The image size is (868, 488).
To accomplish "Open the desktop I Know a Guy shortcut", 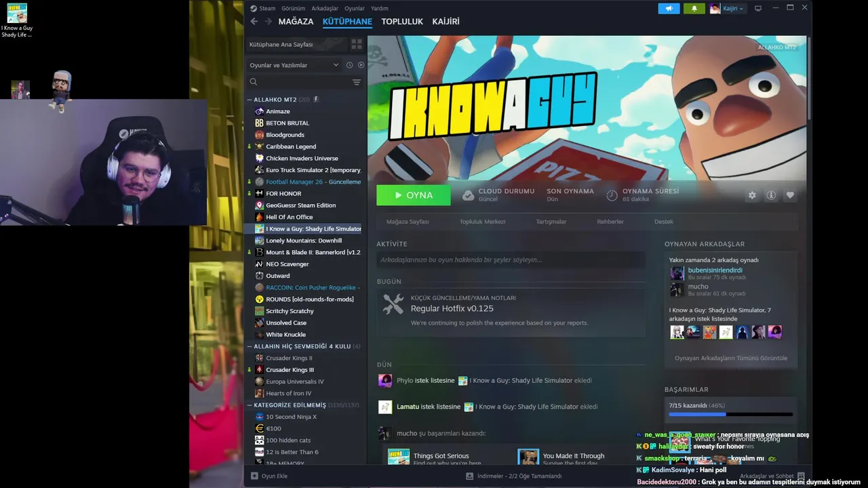I will pos(17,20).
